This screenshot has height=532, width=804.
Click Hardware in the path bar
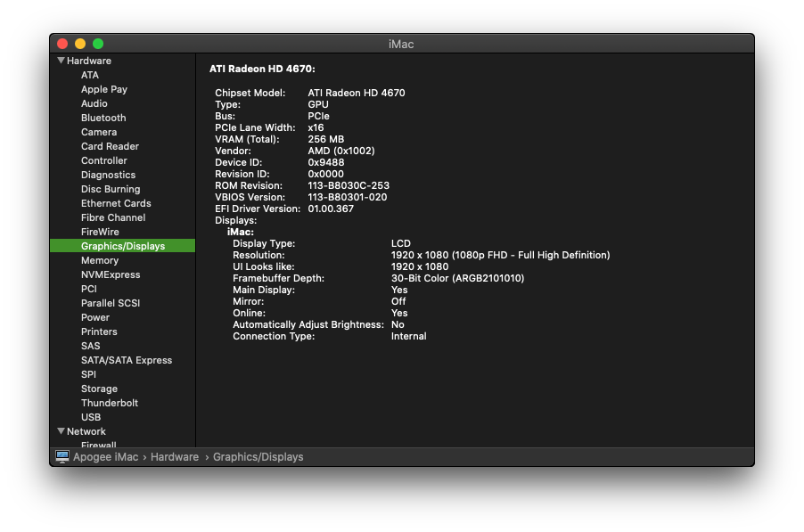(175, 456)
